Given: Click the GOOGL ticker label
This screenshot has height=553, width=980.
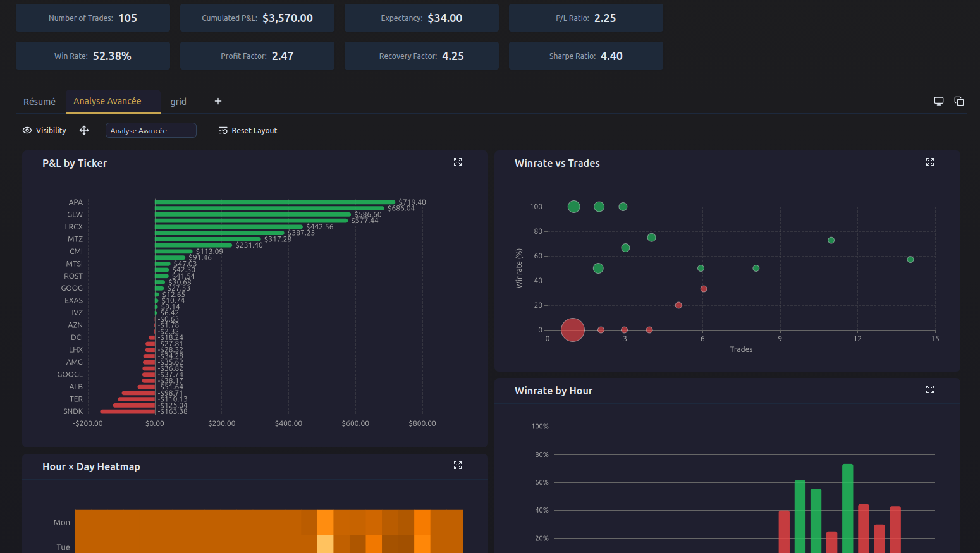Looking at the screenshot, I should (x=70, y=374).
